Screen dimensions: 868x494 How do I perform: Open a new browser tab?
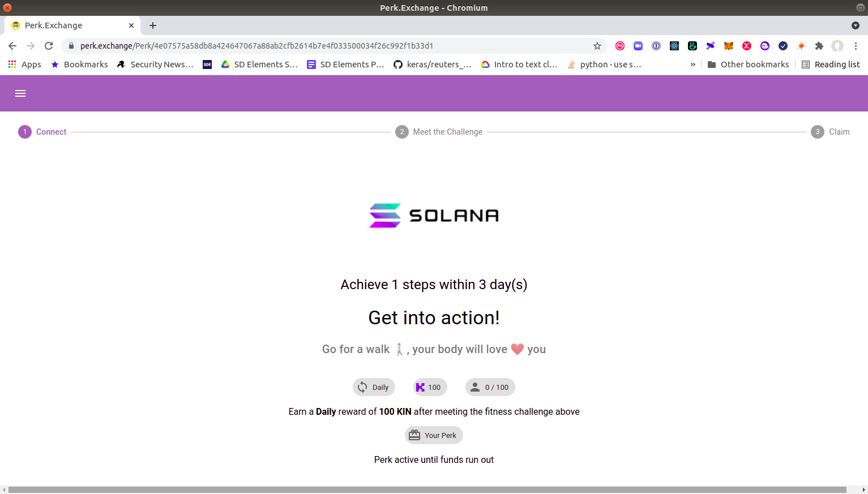coord(153,25)
